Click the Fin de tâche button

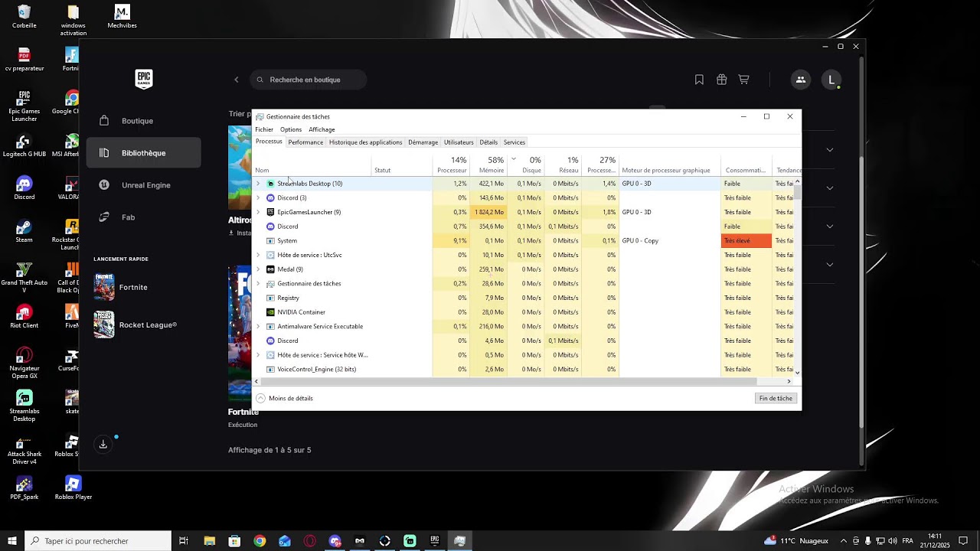coord(776,399)
